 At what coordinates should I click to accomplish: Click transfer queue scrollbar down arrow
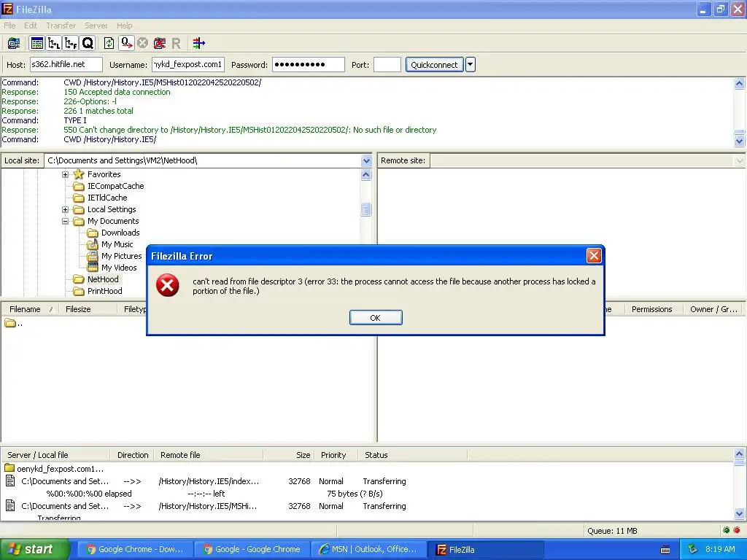click(740, 513)
